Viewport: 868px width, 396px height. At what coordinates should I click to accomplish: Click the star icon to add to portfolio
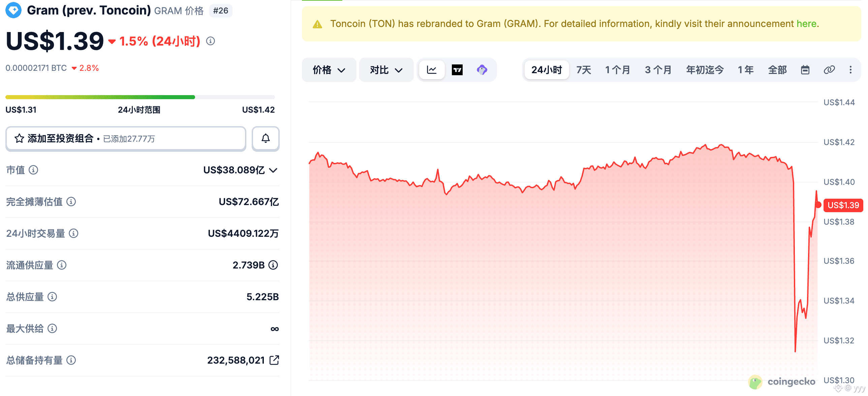click(19, 138)
